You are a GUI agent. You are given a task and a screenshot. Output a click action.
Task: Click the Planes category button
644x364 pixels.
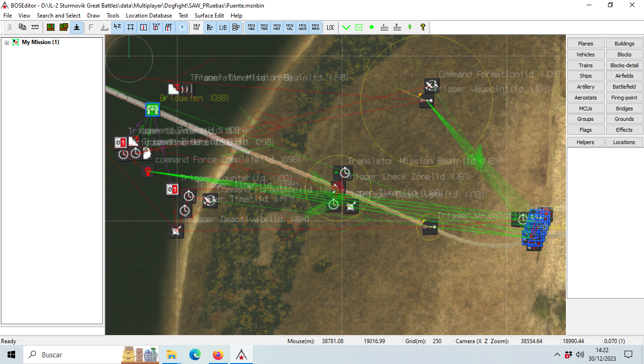(586, 44)
